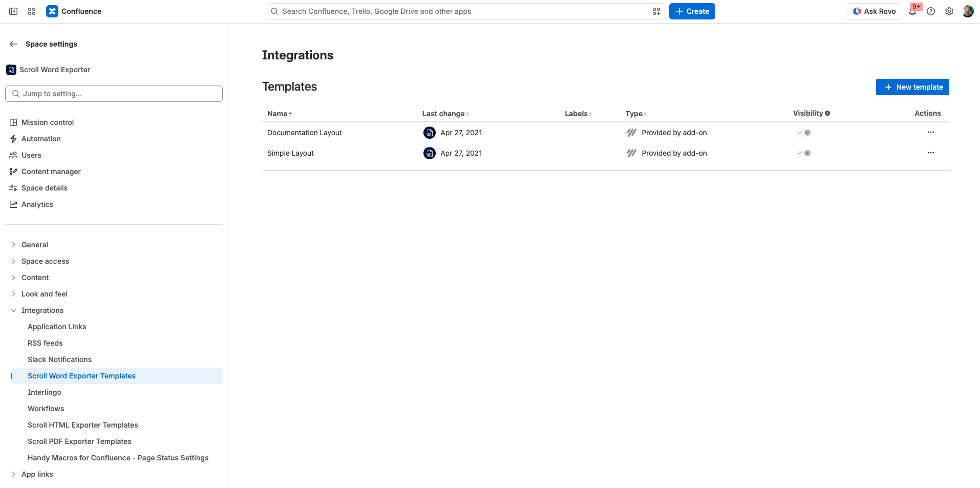Expand the Look and feel section
Image resolution: width=980 pixels, height=488 pixels.
[x=13, y=294]
